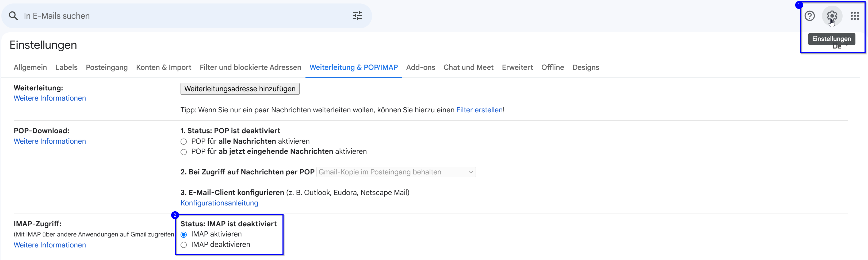
Task: Open the search filter options icon
Action: click(x=357, y=16)
